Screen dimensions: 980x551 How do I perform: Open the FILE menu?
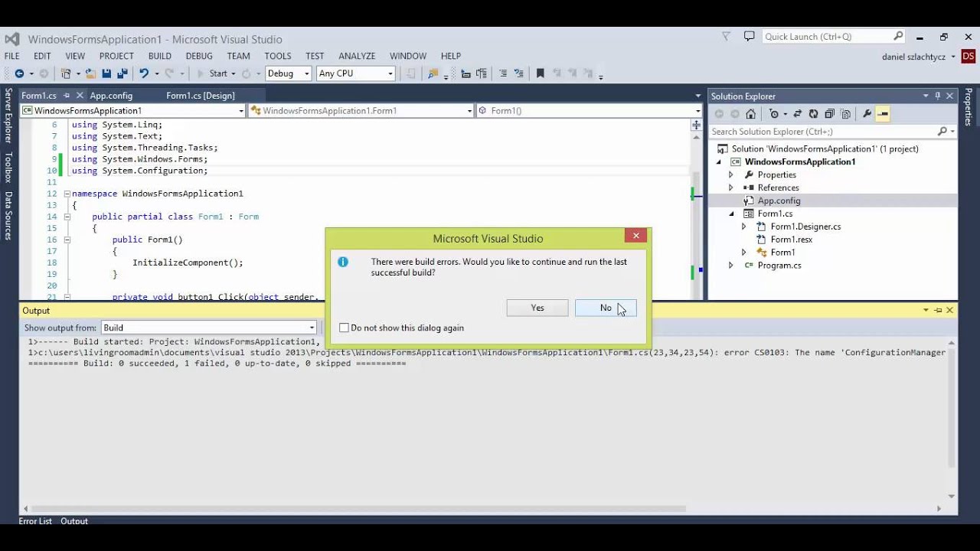11,56
